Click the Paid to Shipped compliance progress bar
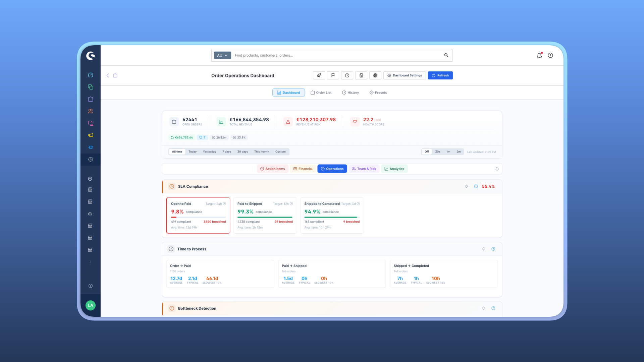The width and height of the screenshot is (644, 362). (x=265, y=217)
